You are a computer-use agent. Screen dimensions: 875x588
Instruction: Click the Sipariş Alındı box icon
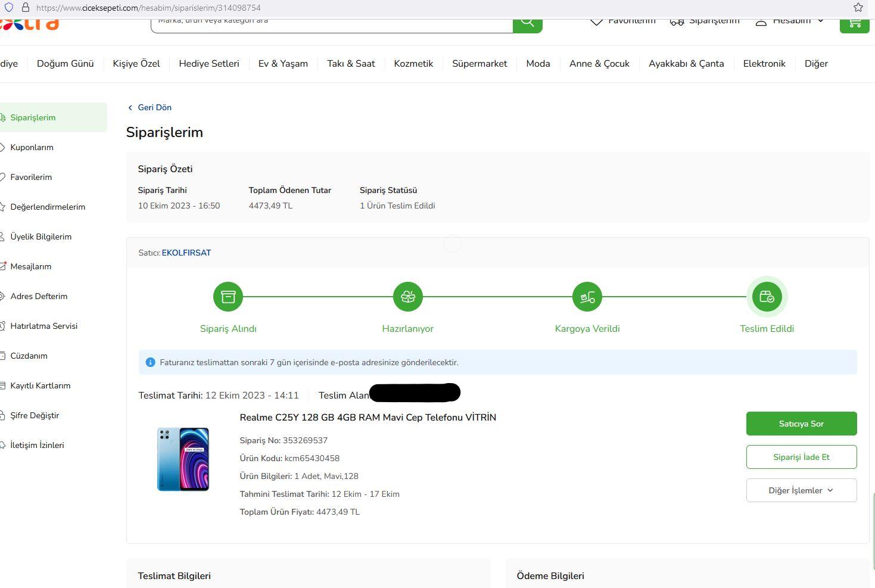[x=228, y=297]
